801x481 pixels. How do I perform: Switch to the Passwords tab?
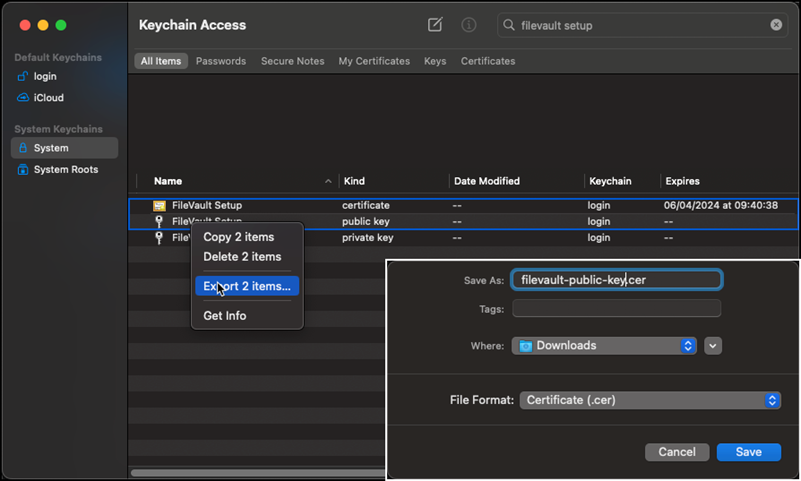point(220,61)
